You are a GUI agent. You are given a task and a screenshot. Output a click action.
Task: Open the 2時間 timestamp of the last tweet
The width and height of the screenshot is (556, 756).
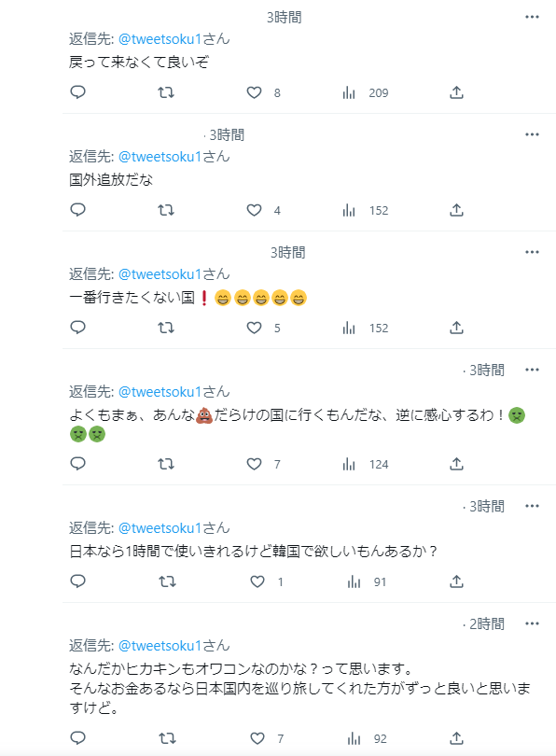click(487, 623)
